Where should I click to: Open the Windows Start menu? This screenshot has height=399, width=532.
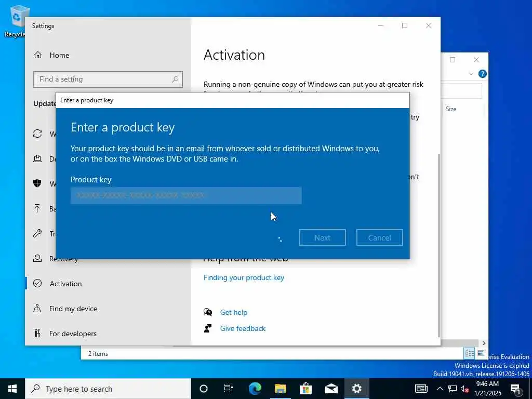pyautogui.click(x=12, y=389)
